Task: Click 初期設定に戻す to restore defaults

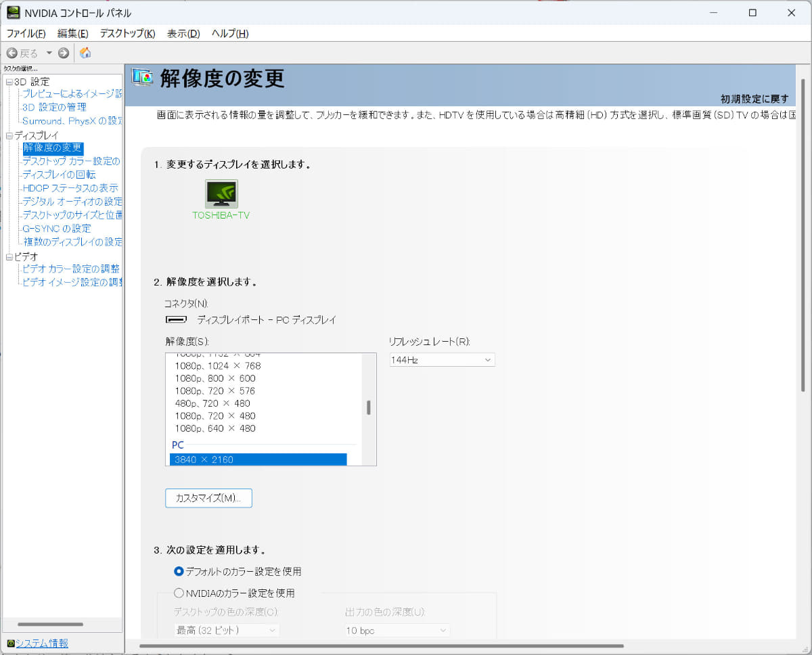Action: pos(753,98)
